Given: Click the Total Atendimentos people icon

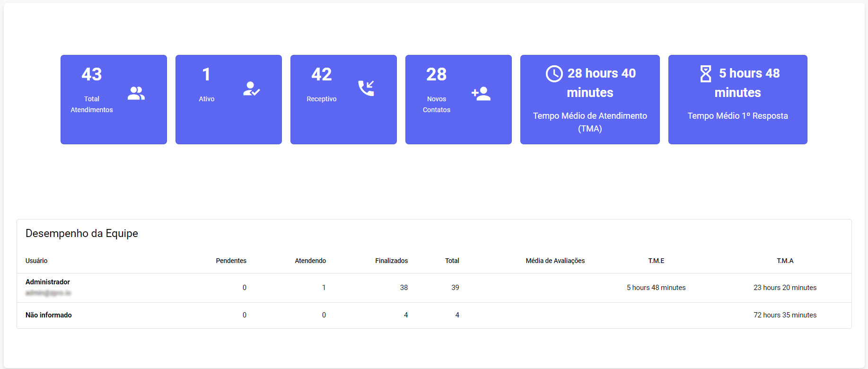Looking at the screenshot, I should pyautogui.click(x=136, y=93).
